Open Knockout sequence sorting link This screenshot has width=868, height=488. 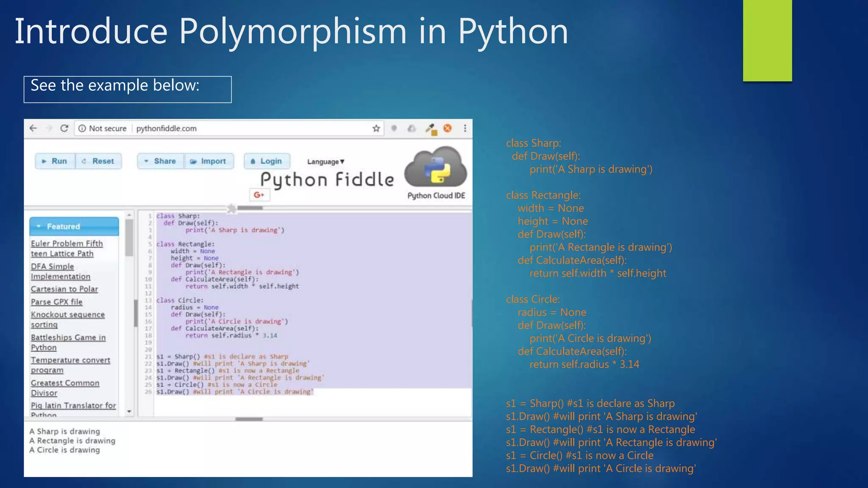tap(68, 319)
